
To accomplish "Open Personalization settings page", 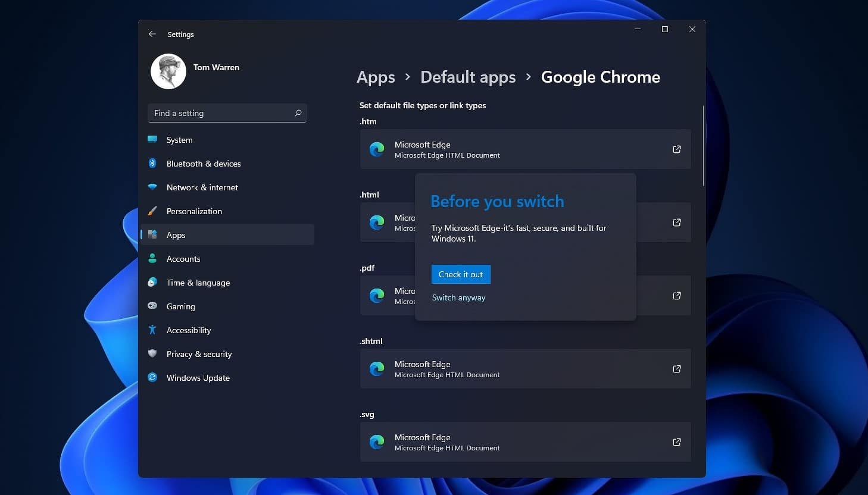I will click(x=227, y=211).
